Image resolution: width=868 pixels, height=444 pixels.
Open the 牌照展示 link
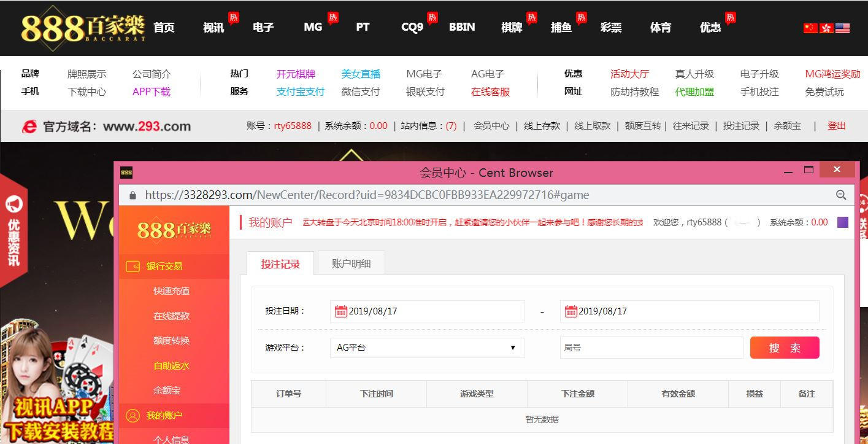coord(86,74)
